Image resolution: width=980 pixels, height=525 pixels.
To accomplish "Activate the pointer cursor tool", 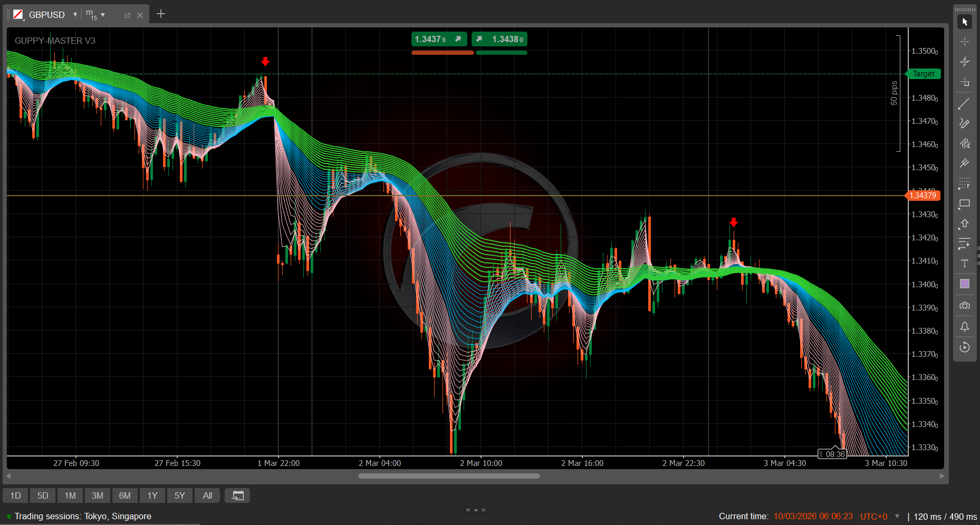I will 964,22.
